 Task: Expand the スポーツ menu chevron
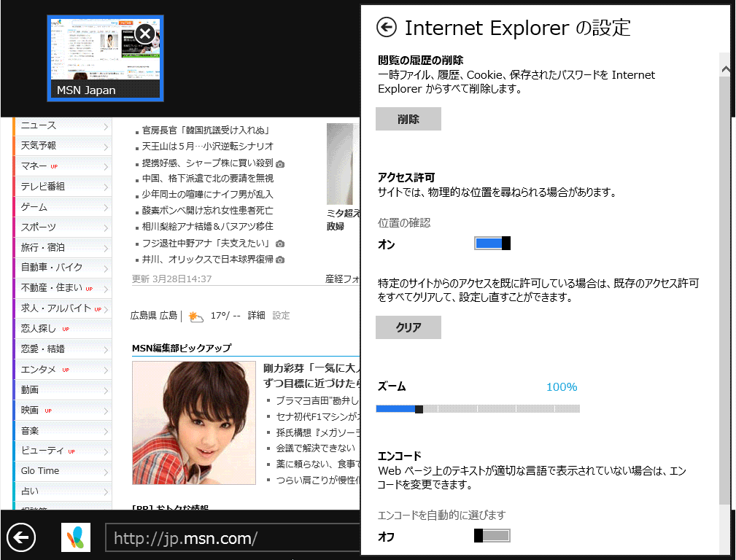coord(106,228)
